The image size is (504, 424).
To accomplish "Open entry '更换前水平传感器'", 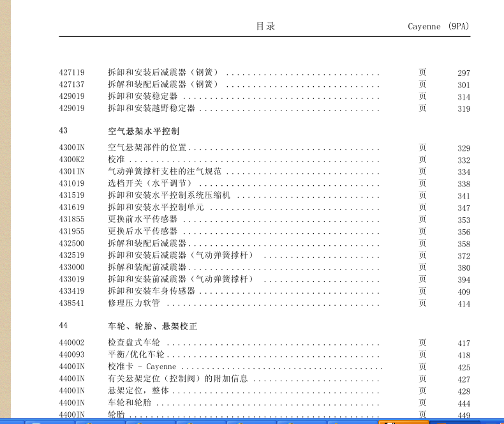I will pyautogui.click(x=142, y=219).
